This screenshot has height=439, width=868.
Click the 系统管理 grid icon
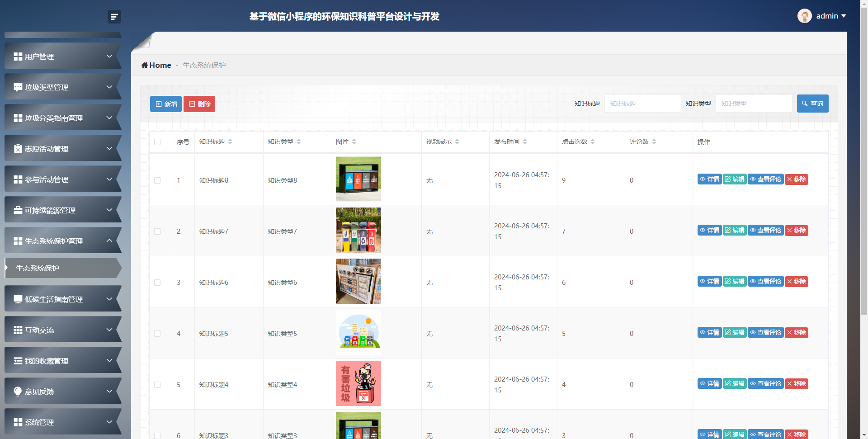click(18, 422)
